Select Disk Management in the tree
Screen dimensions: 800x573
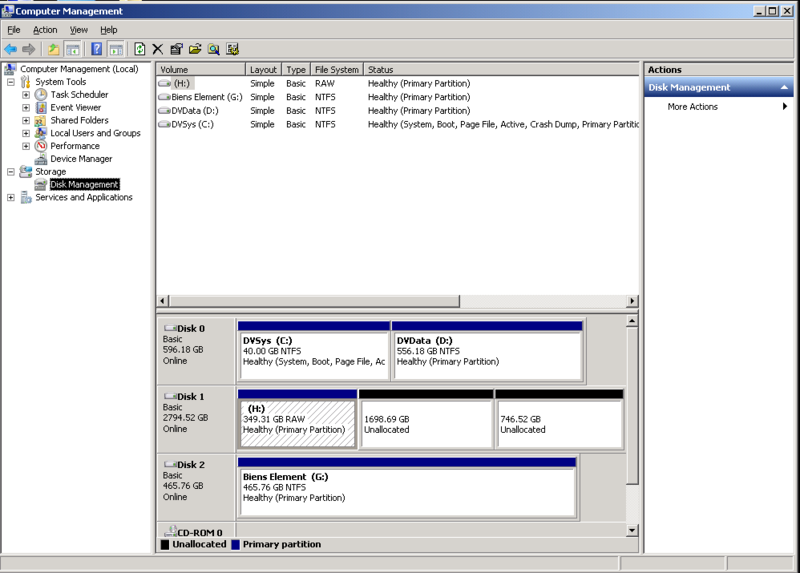click(84, 185)
